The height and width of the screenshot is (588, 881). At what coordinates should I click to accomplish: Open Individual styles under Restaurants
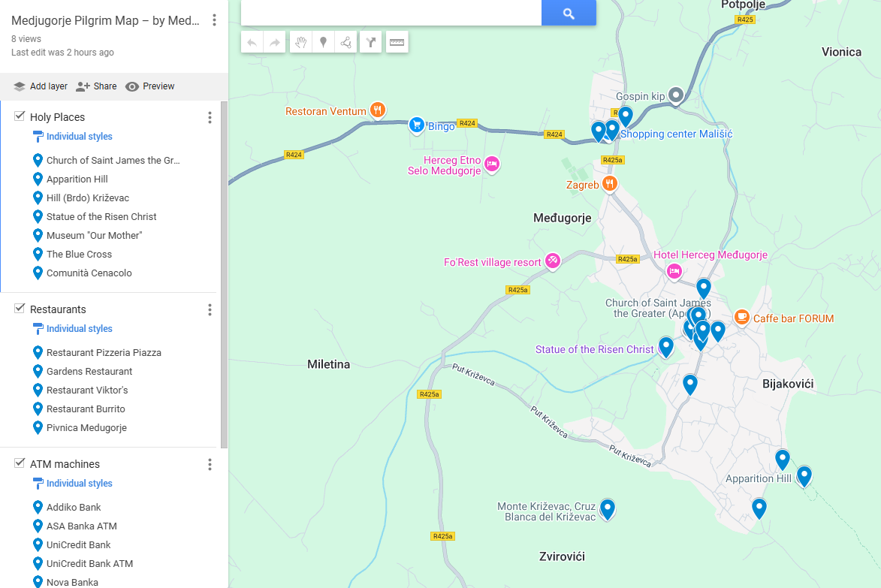pos(79,328)
